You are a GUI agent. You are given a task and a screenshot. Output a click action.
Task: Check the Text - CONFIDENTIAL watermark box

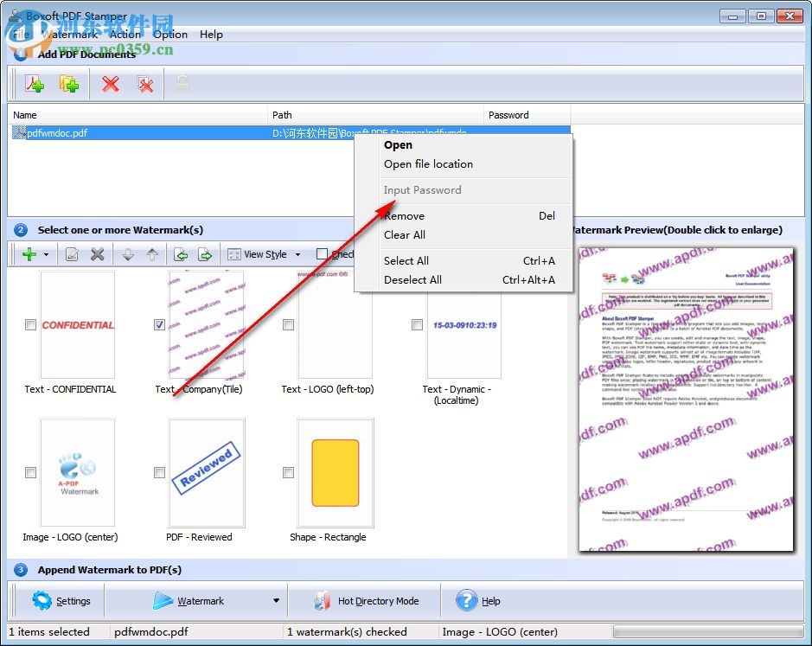(x=30, y=325)
